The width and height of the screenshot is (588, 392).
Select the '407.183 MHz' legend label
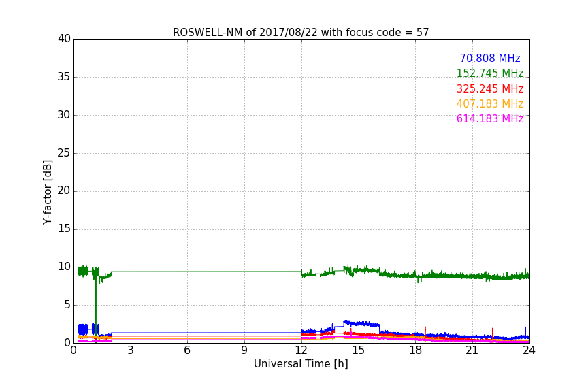coord(490,103)
